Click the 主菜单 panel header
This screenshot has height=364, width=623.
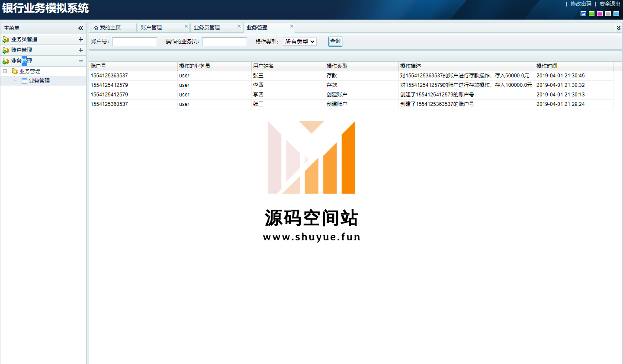click(x=43, y=28)
